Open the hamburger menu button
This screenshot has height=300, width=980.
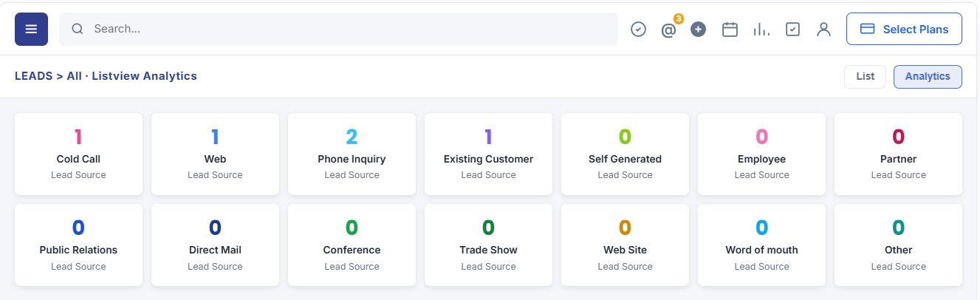click(x=31, y=29)
